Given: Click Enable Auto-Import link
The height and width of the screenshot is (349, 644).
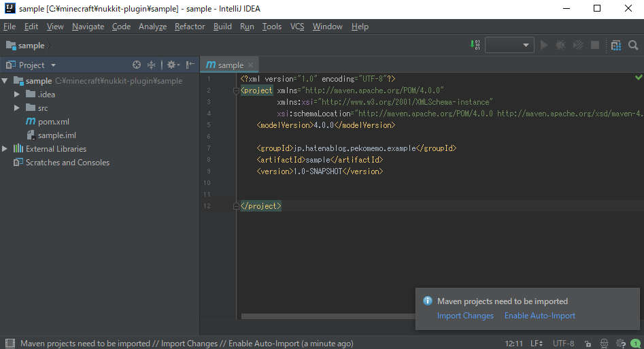Looking at the screenshot, I should click(540, 316).
